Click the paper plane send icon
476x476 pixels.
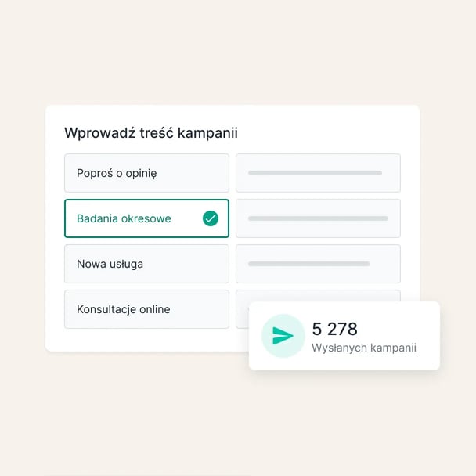point(283,336)
